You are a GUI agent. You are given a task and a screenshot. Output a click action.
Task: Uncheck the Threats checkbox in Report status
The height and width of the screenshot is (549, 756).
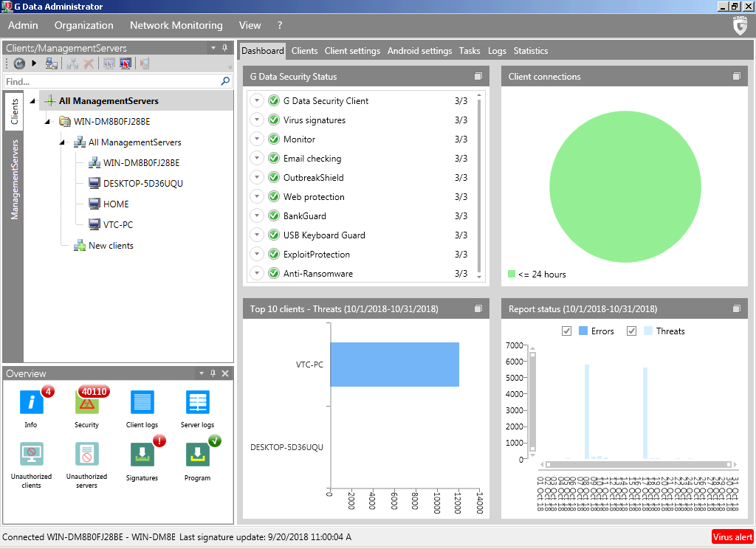631,331
